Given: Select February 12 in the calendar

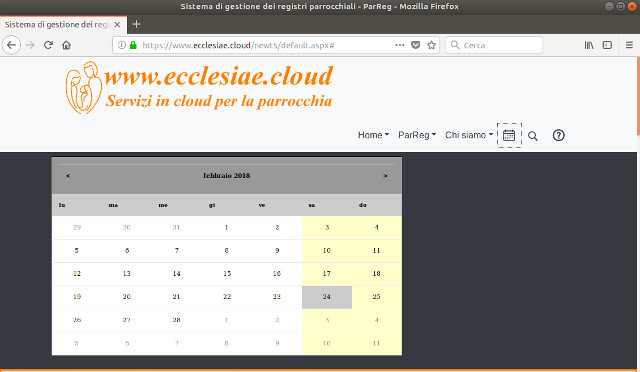Looking at the screenshot, I should pyautogui.click(x=77, y=274).
